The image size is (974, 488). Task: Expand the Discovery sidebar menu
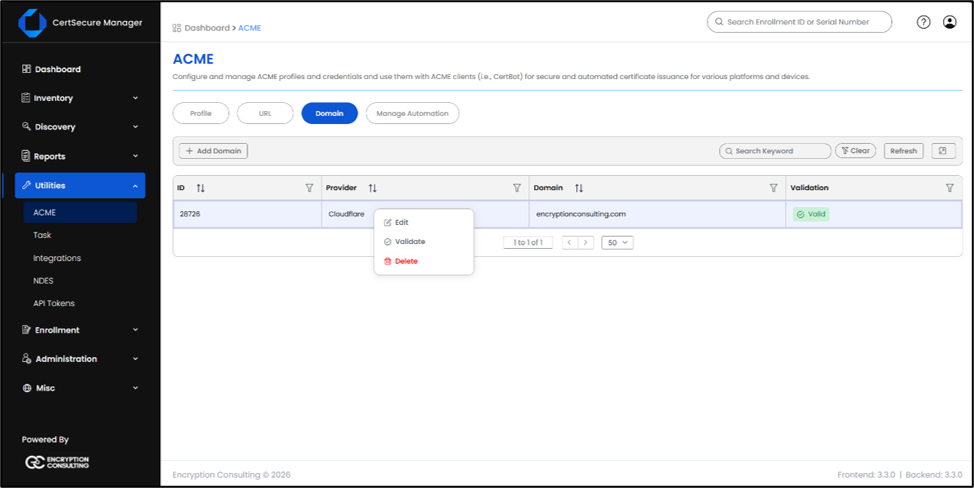(x=80, y=127)
